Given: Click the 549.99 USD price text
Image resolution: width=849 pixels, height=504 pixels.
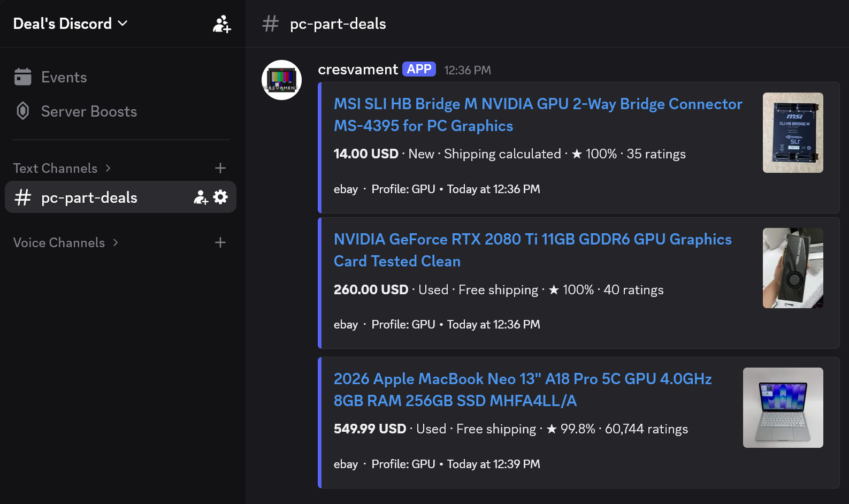Looking at the screenshot, I should [370, 429].
